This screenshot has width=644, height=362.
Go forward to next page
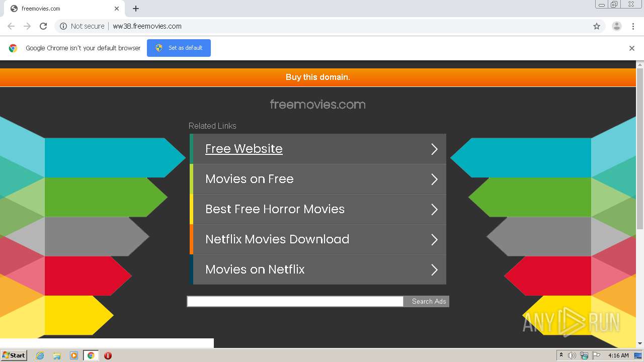[27, 26]
